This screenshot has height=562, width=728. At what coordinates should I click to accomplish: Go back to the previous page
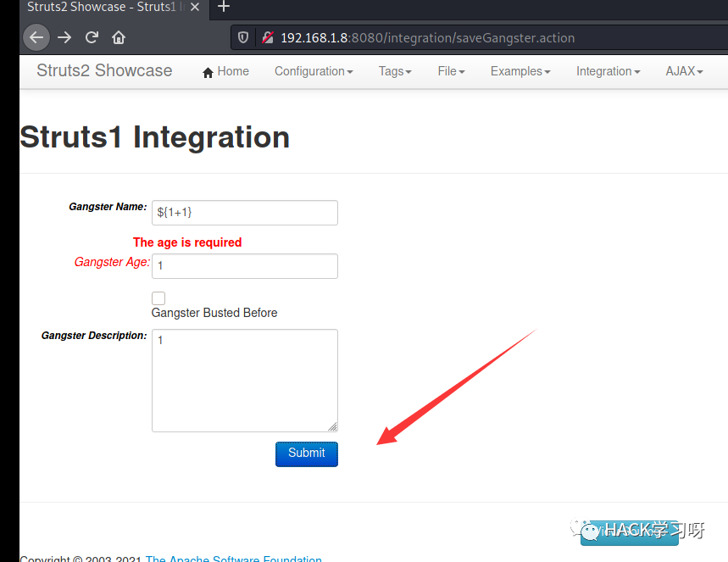pyautogui.click(x=36, y=37)
